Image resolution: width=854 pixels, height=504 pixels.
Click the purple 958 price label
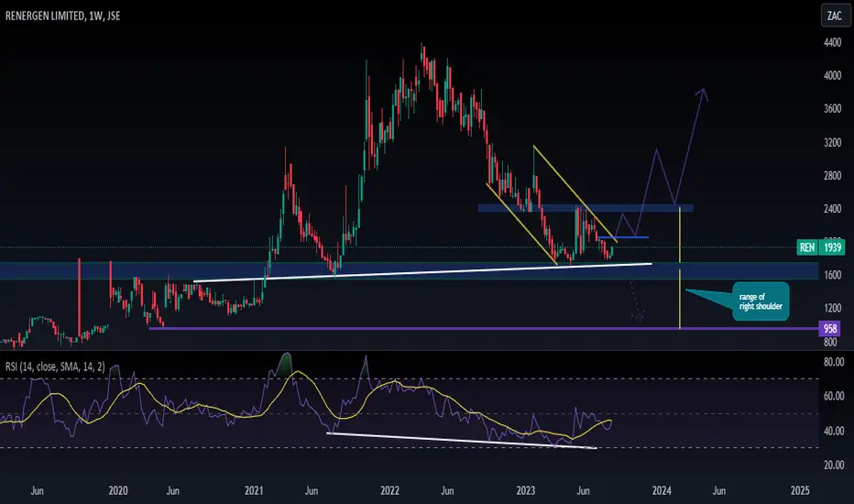[829, 329]
